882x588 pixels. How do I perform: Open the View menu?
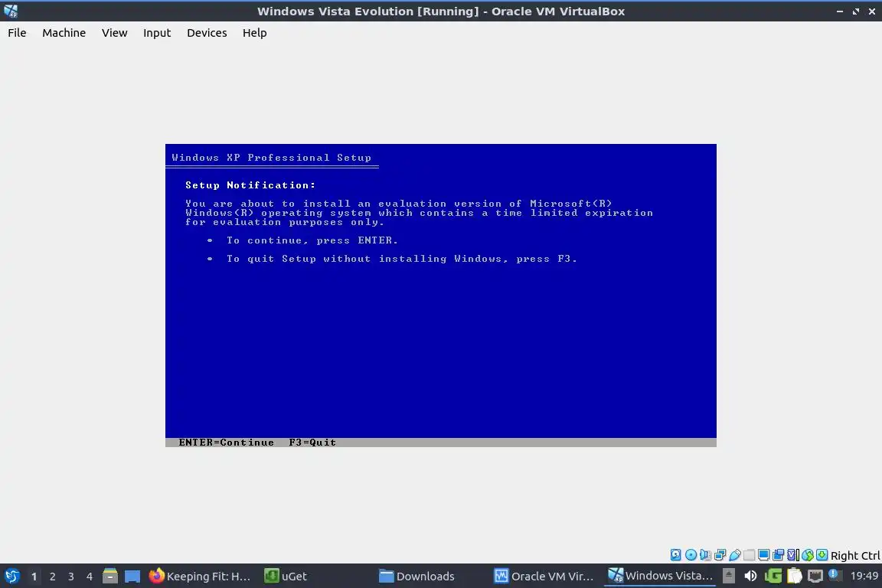114,33
